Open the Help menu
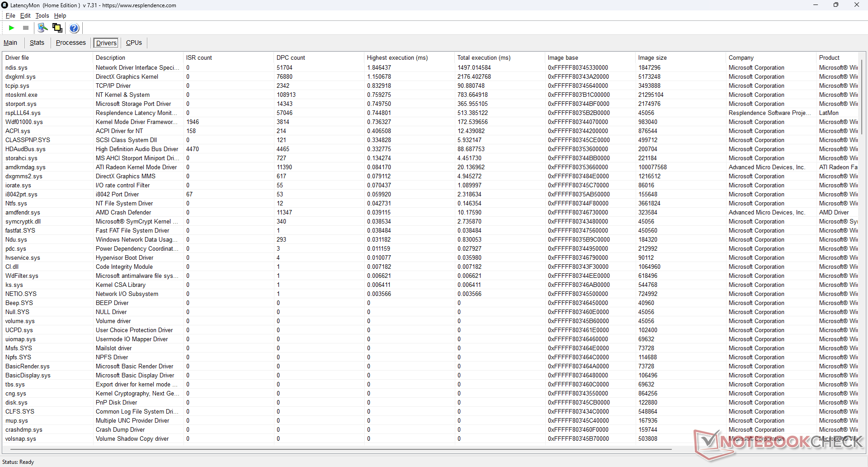Screen dimensions: 868x467 point(60,15)
